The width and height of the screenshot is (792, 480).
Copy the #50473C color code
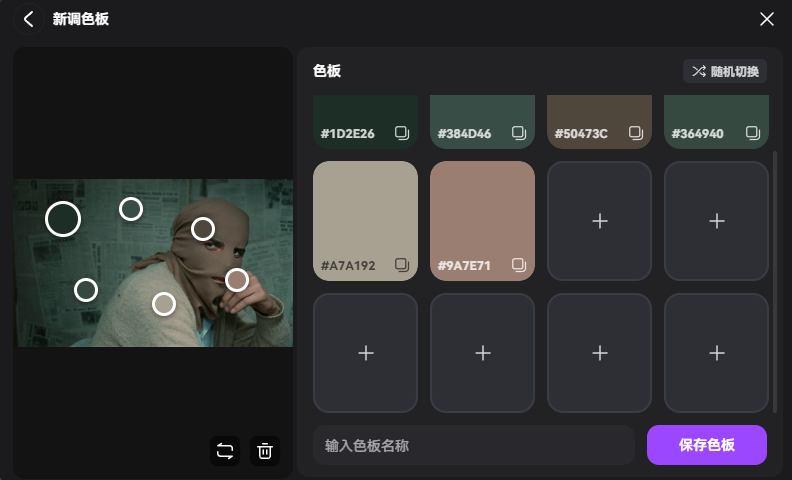[x=635, y=133]
